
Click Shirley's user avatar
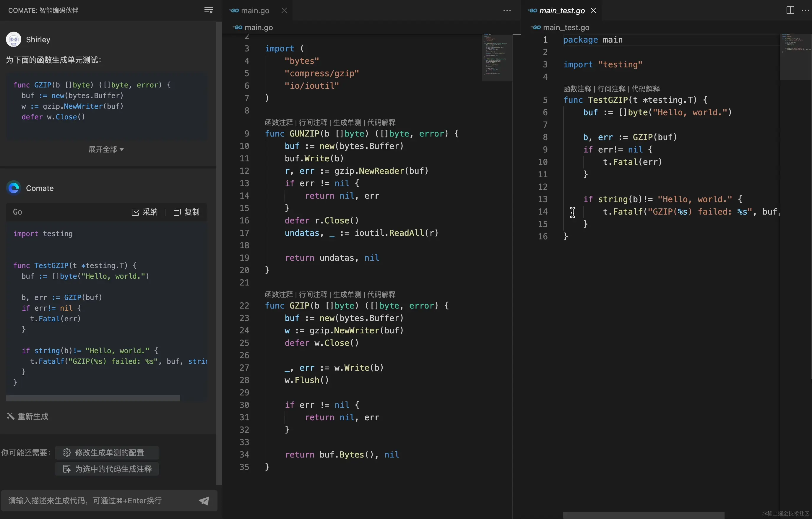(14, 39)
